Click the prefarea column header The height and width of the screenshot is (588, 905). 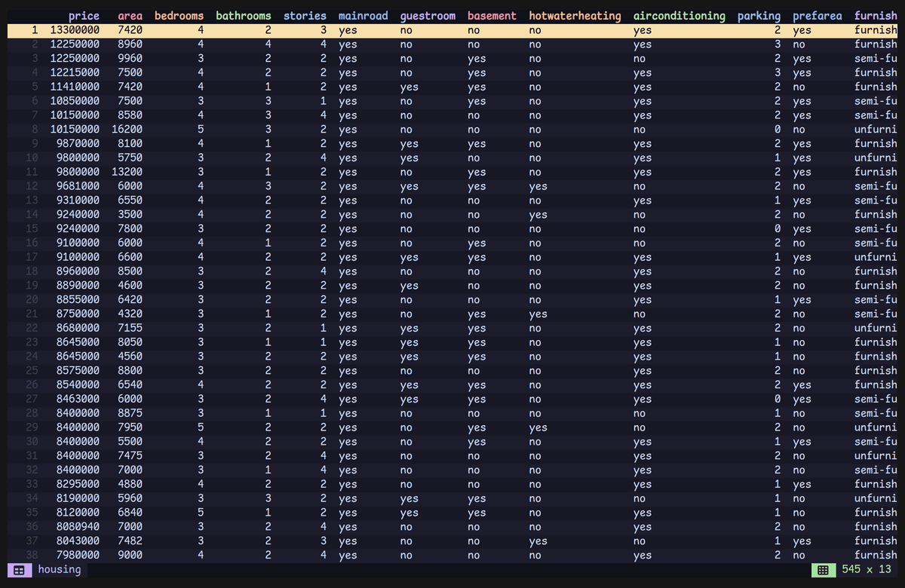pos(818,16)
